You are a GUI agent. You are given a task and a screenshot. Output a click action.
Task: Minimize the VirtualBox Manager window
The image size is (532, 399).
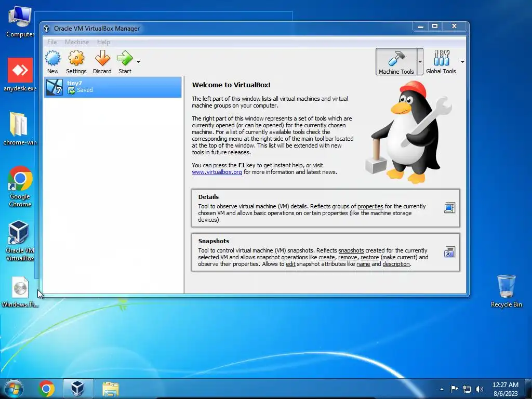tap(421, 26)
